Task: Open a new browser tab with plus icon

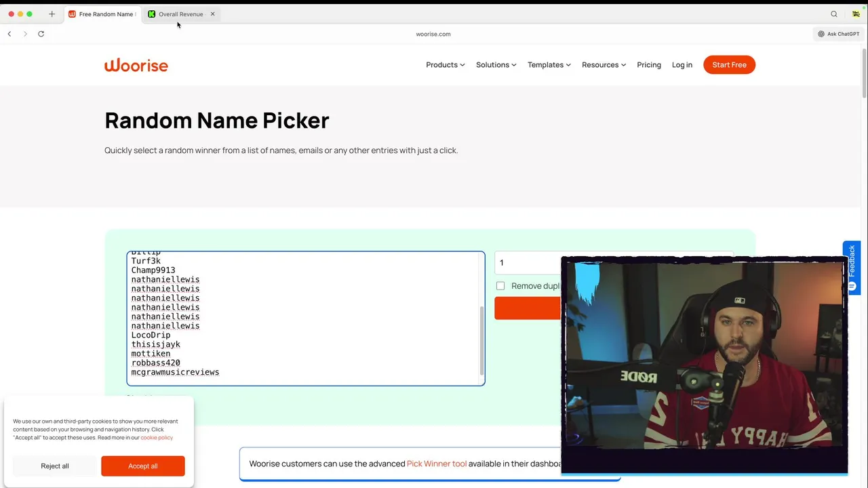Action: 52,14
